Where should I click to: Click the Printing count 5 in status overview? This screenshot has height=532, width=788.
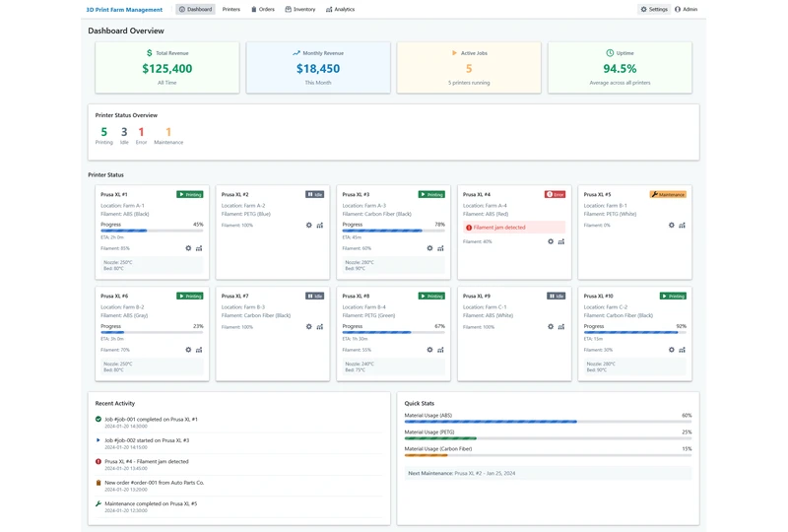point(104,132)
